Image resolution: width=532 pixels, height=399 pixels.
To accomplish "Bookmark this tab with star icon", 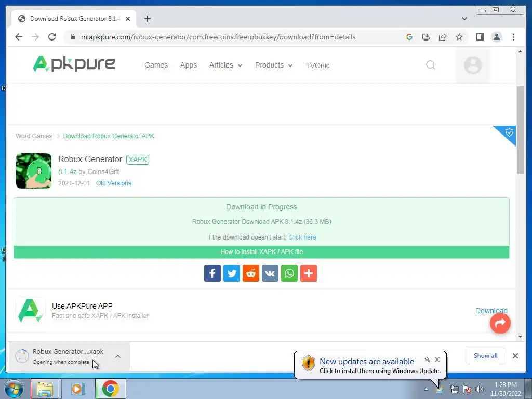I will click(459, 37).
